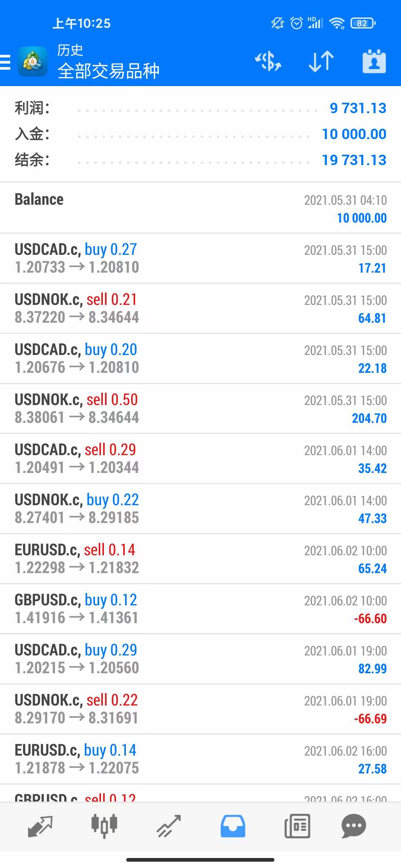Open the EURUSD.c sell 0.14 trade row
This screenshot has width=401, height=868.
tap(200, 559)
